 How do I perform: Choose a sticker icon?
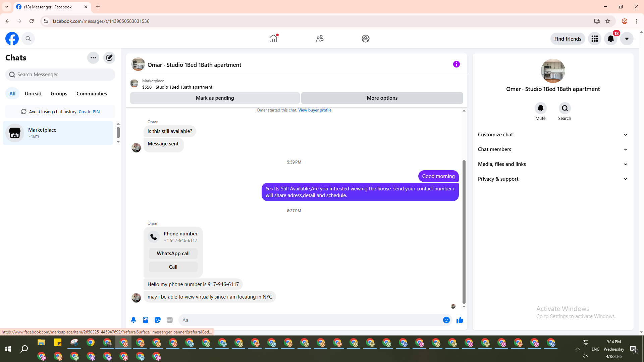(x=158, y=320)
